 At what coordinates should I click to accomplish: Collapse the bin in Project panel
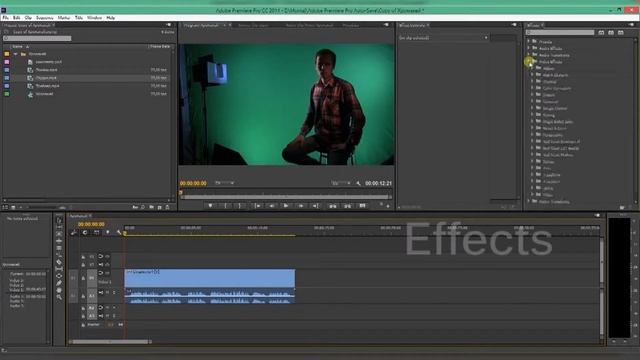(x=16, y=54)
